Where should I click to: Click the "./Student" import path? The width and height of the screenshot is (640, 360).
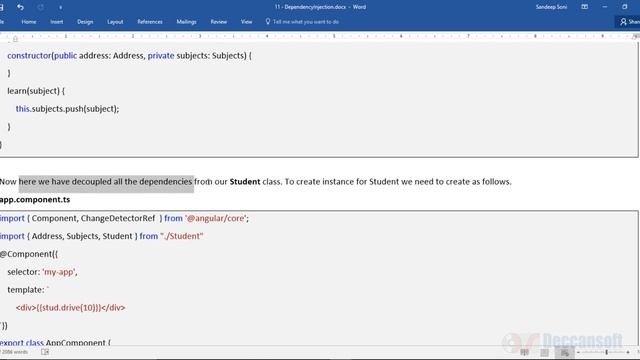(x=182, y=236)
